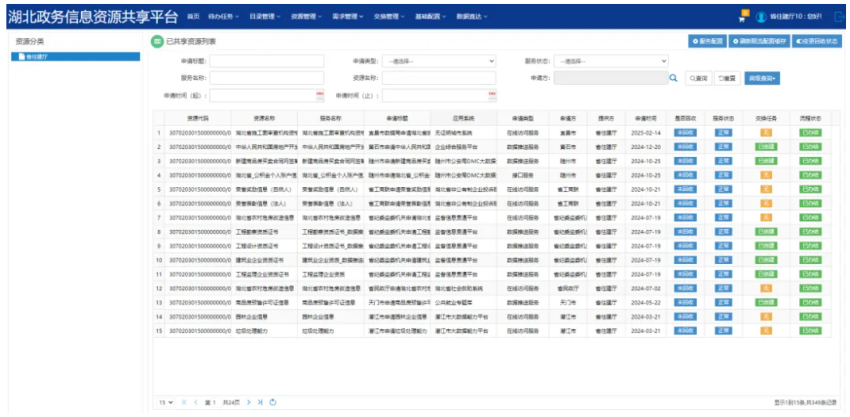Open the 服务状态 dropdown
850x417 pixels.
point(610,60)
